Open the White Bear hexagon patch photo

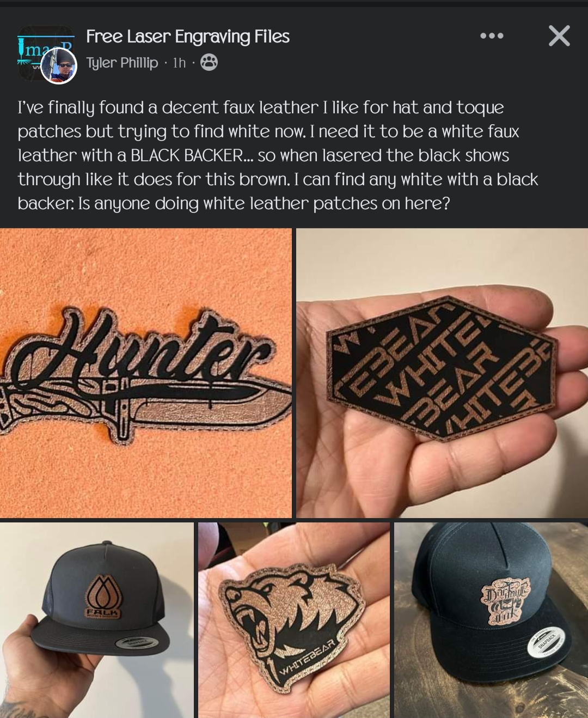click(442, 373)
